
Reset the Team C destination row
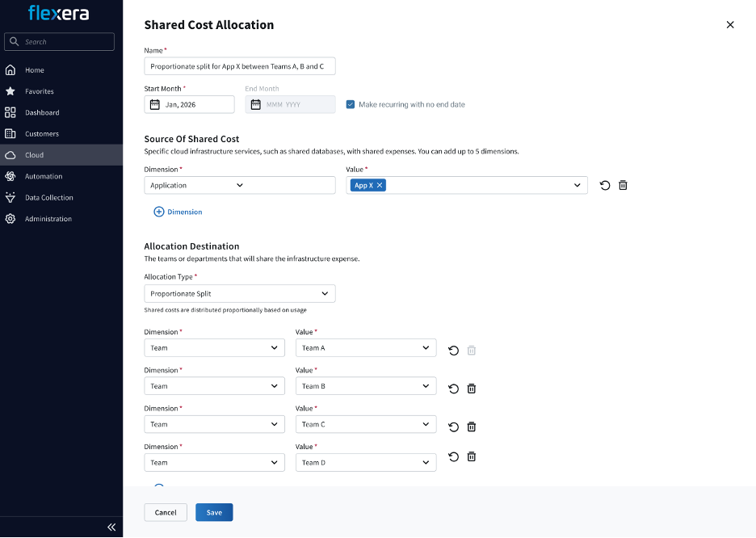point(453,427)
